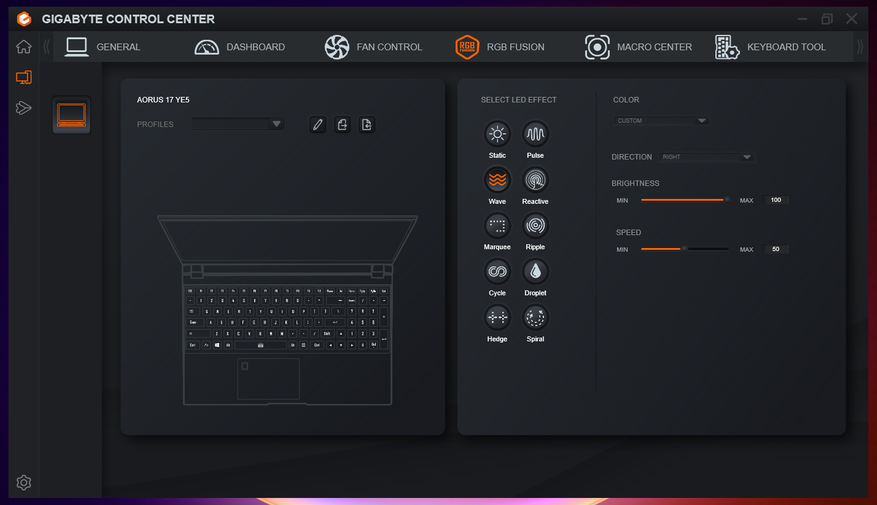The image size is (877, 505).
Task: Open settings gear in sidebar
Action: (23, 482)
